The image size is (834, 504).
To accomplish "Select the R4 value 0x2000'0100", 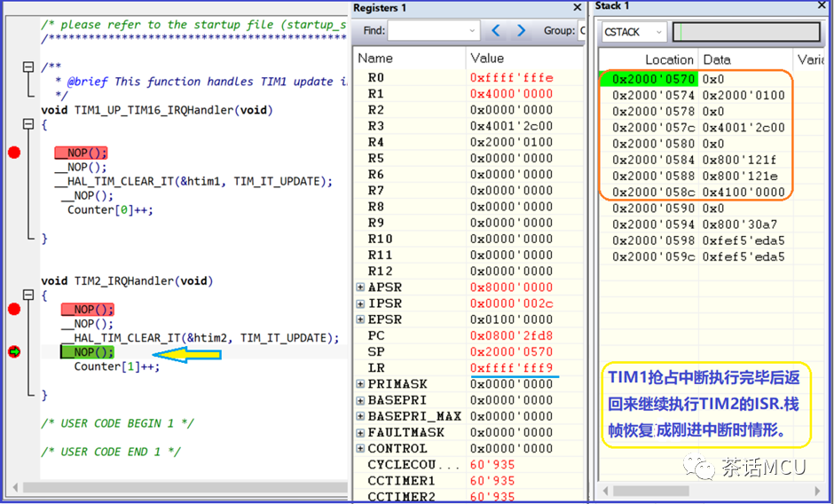I will 512,142.
